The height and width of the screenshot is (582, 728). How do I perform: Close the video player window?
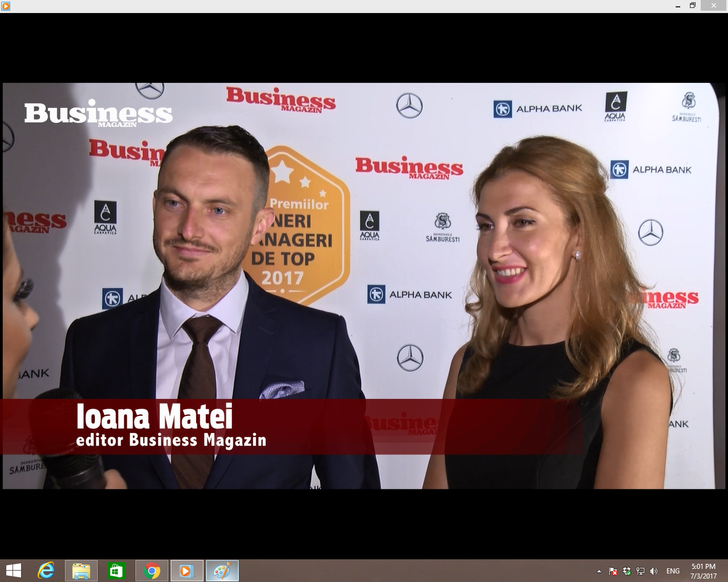point(714,6)
